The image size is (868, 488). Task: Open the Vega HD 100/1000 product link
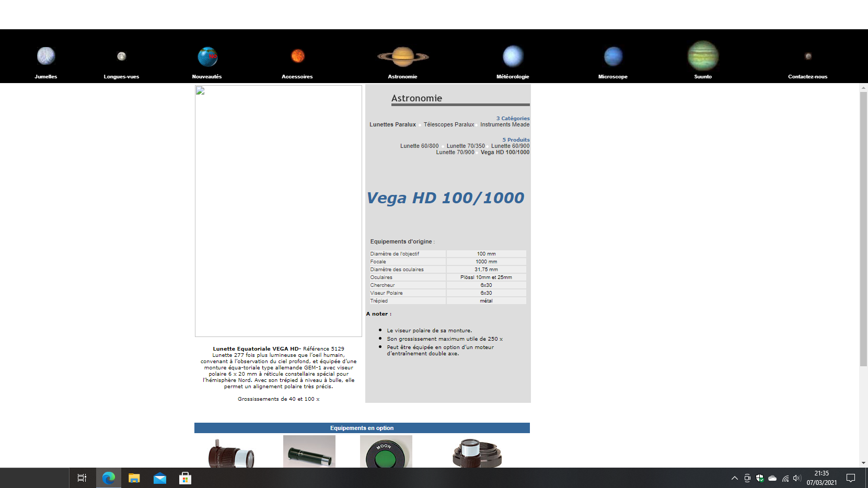pyautogui.click(x=505, y=152)
